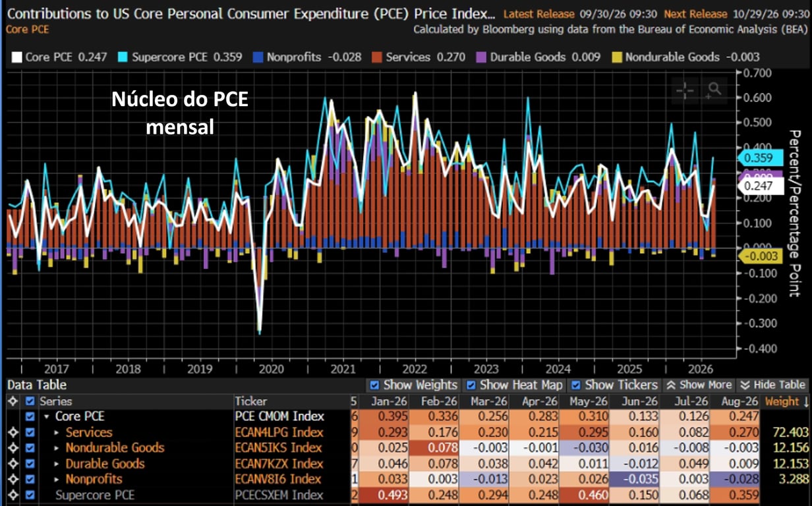Viewport: 812px width, 506px height.
Task: Click the ECANV8I6 Index ticker
Action: coord(279,479)
